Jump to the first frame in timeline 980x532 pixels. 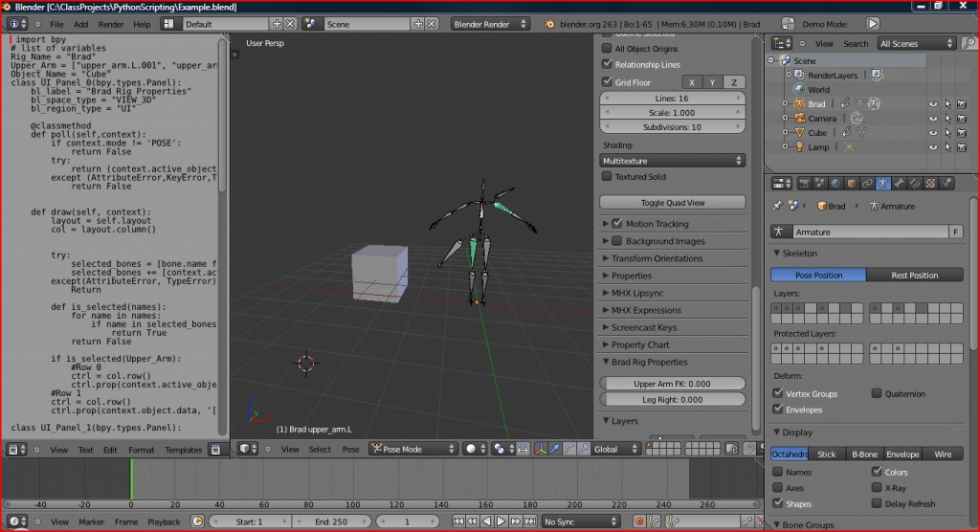[458, 521]
